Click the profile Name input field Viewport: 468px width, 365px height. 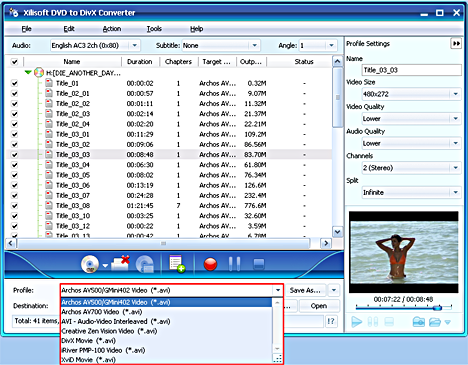pyautogui.click(x=412, y=70)
